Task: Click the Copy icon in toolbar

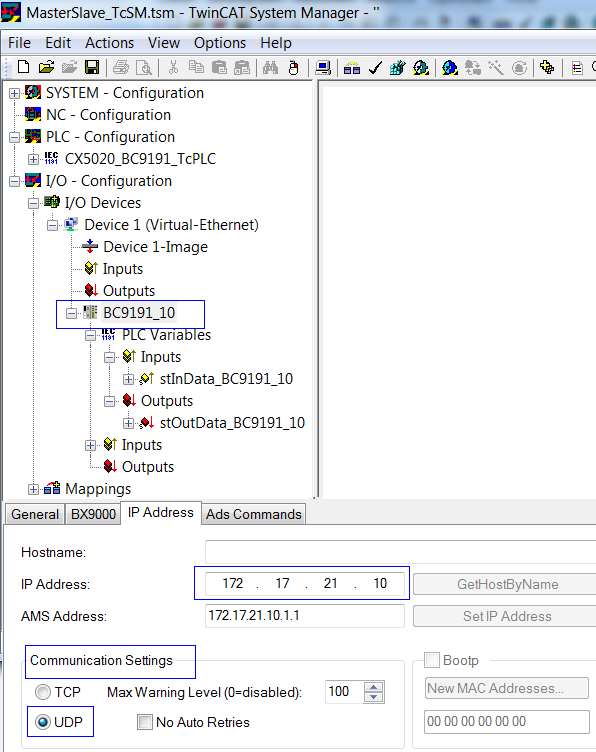Action: pyautogui.click(x=196, y=67)
